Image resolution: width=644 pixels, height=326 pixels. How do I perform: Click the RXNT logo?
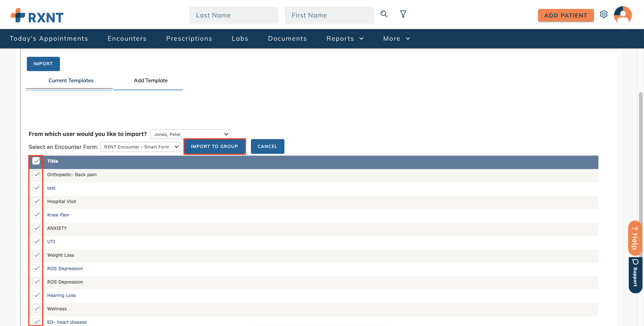pos(37,15)
